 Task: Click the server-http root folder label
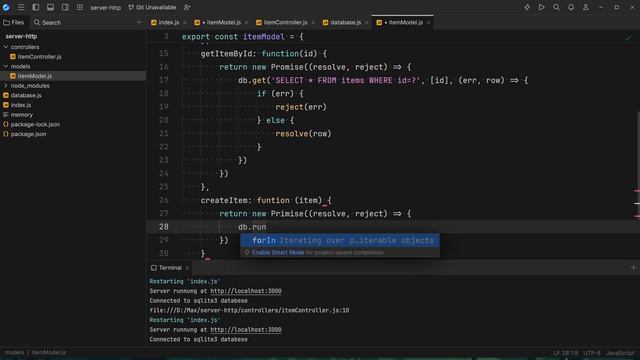(x=21, y=36)
